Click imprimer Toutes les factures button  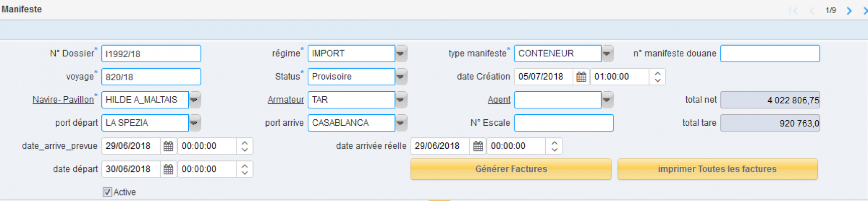click(717, 169)
